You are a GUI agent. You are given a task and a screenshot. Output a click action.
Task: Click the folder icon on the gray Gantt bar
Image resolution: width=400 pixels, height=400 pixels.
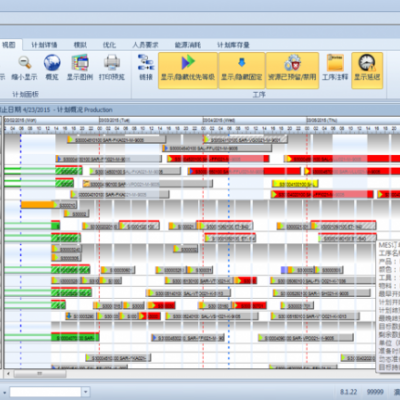86,183
